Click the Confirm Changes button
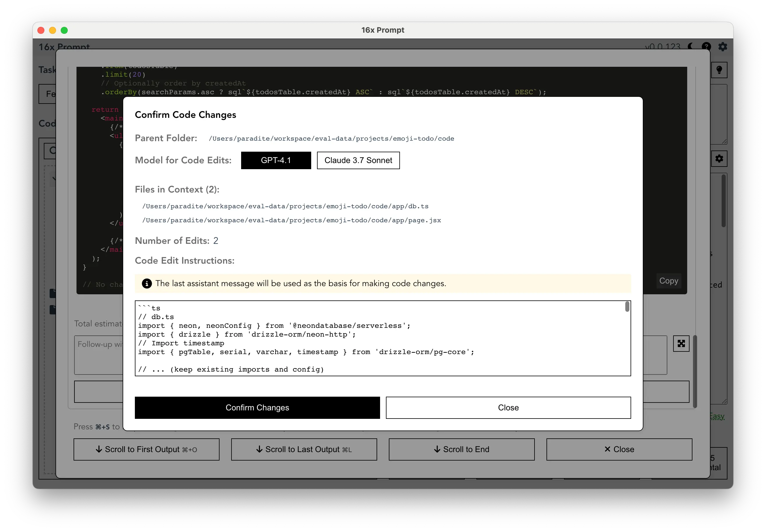This screenshot has width=766, height=532. 257,407
